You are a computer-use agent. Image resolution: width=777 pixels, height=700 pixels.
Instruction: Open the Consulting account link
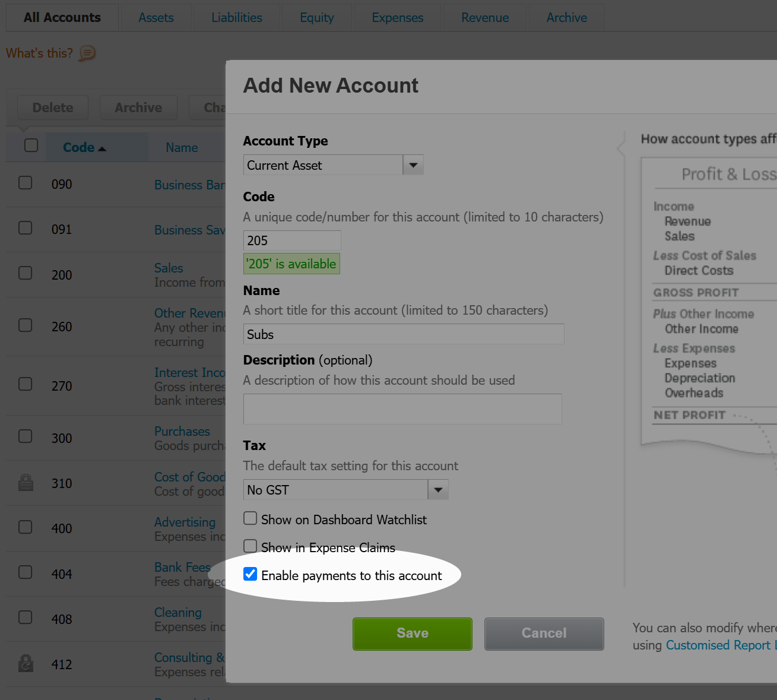[x=189, y=658]
